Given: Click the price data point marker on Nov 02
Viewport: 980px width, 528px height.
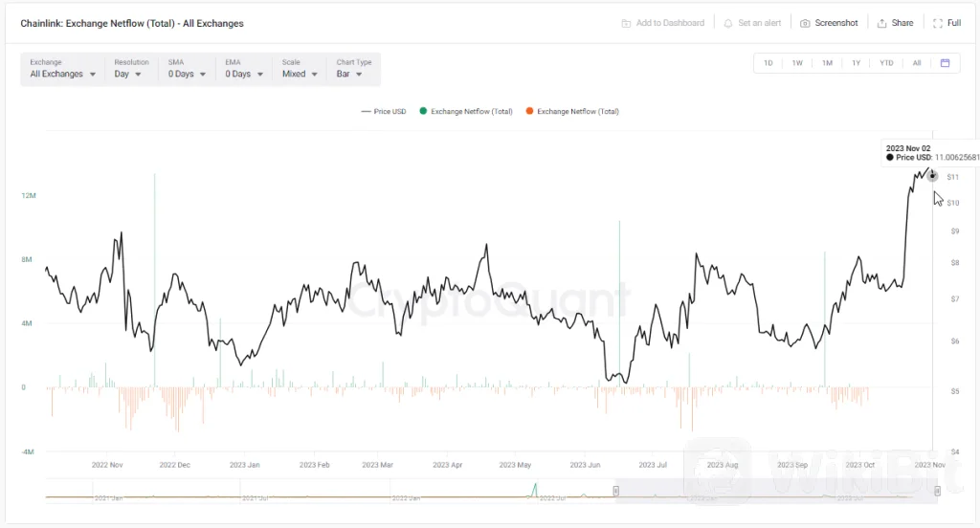Looking at the screenshot, I should (933, 176).
